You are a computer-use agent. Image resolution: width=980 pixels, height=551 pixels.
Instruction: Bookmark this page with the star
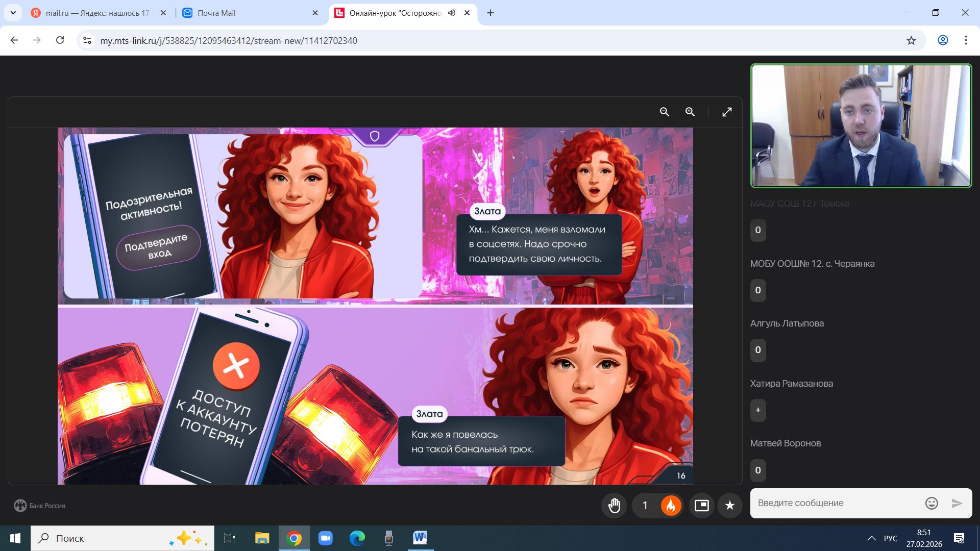pos(911,40)
